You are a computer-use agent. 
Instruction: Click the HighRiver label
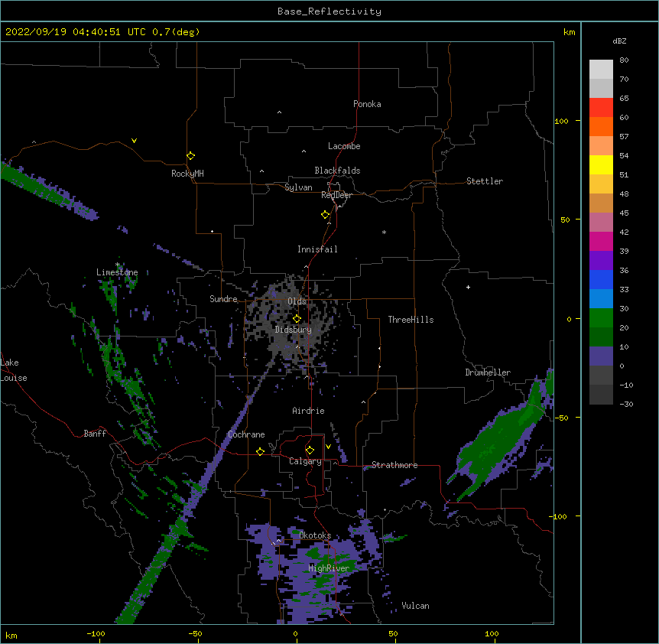click(x=329, y=568)
